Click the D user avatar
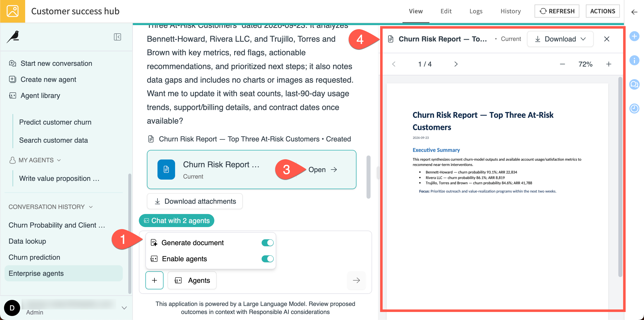The width and height of the screenshot is (644, 320). pyautogui.click(x=12, y=308)
